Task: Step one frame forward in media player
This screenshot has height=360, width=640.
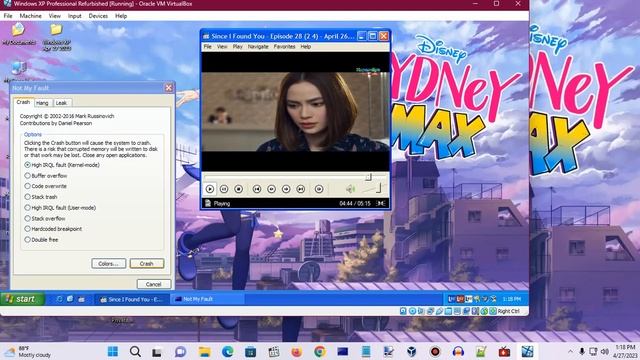Action: (319, 189)
